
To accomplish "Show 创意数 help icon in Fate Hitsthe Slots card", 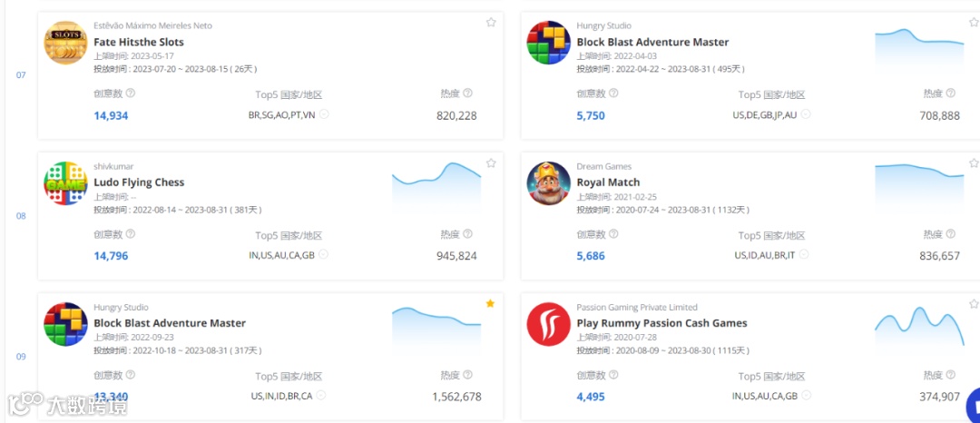I will (x=130, y=93).
